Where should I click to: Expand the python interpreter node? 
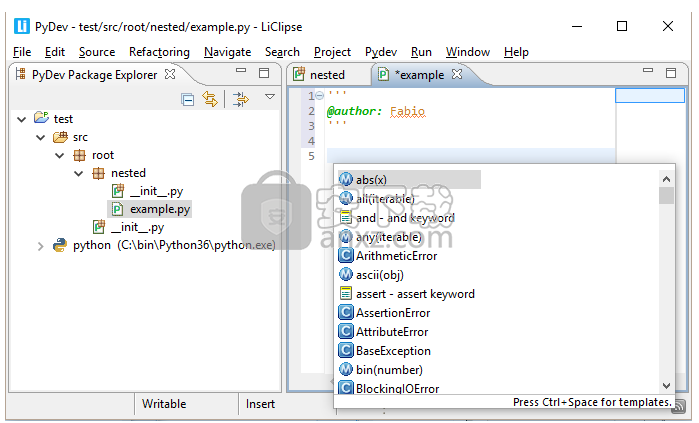point(41,246)
